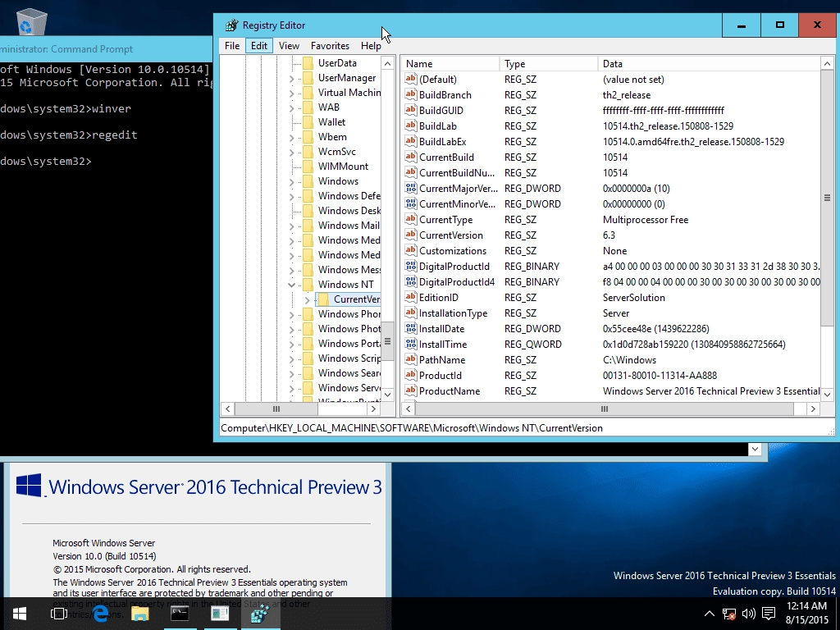Collapse the Windows NT tree node
The image size is (840, 630).
tap(291, 285)
